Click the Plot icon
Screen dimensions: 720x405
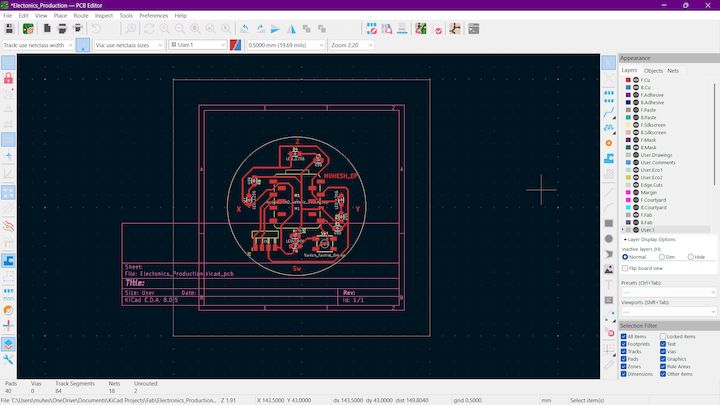point(78,29)
